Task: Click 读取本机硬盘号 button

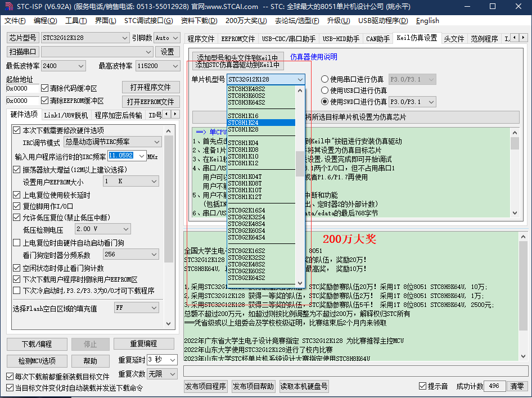Action: pos(304,386)
